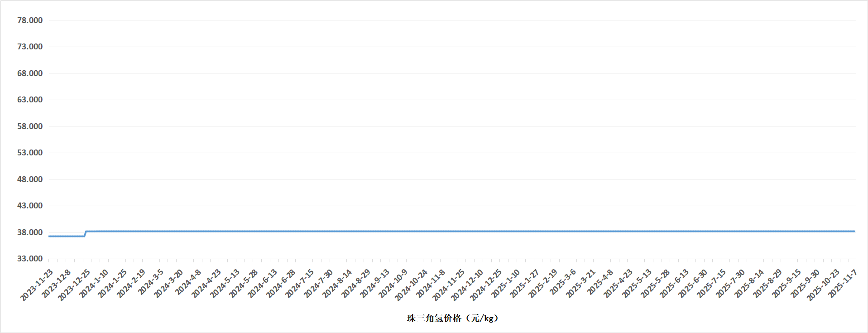Select the 53.000 y-axis label
The width and height of the screenshot is (868, 333).
pos(30,153)
